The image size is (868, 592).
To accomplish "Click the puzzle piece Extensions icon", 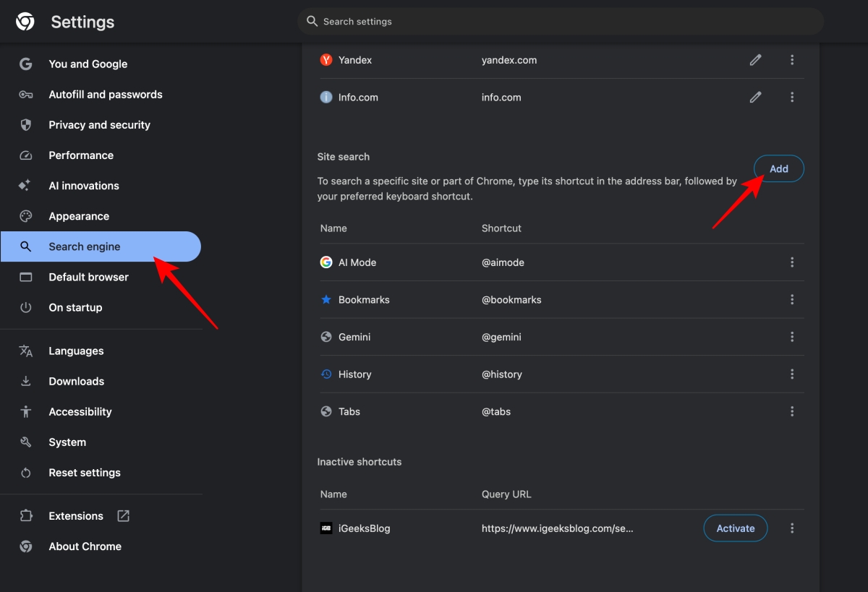I will click(x=26, y=516).
